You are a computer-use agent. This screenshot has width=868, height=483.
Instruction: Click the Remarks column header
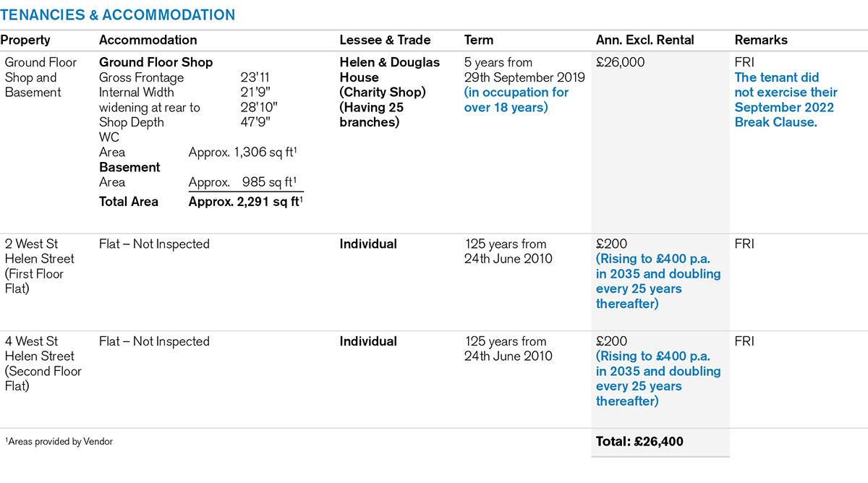click(x=761, y=40)
